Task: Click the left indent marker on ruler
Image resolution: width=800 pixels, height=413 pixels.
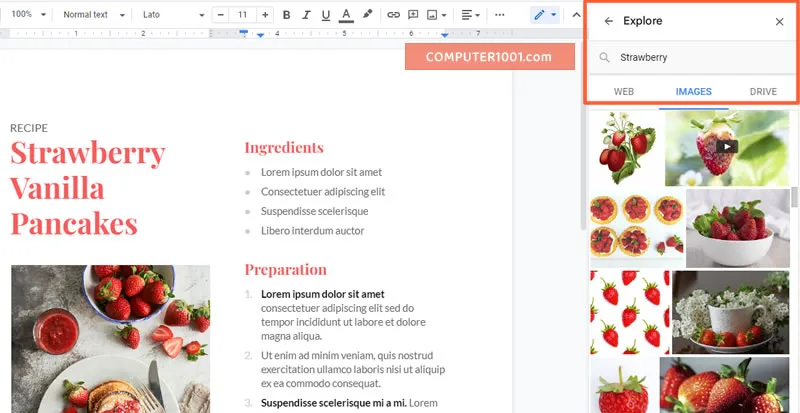Action: pyautogui.click(x=260, y=35)
